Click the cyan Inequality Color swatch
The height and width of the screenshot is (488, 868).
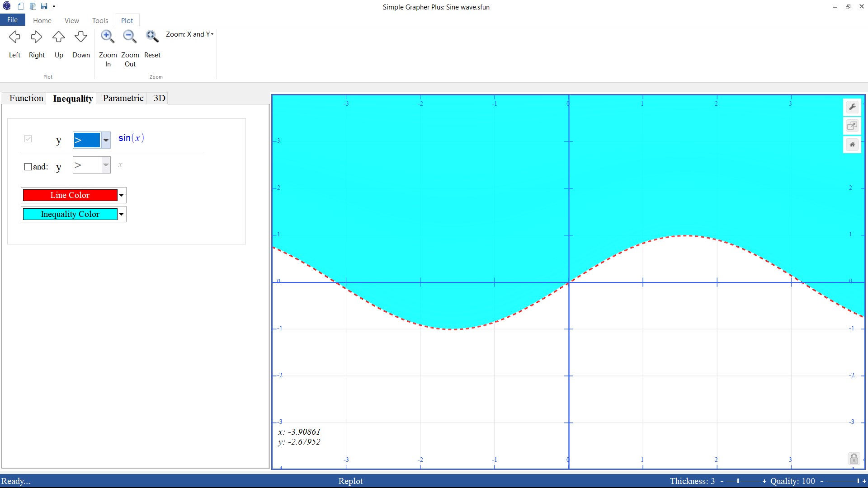(x=70, y=214)
